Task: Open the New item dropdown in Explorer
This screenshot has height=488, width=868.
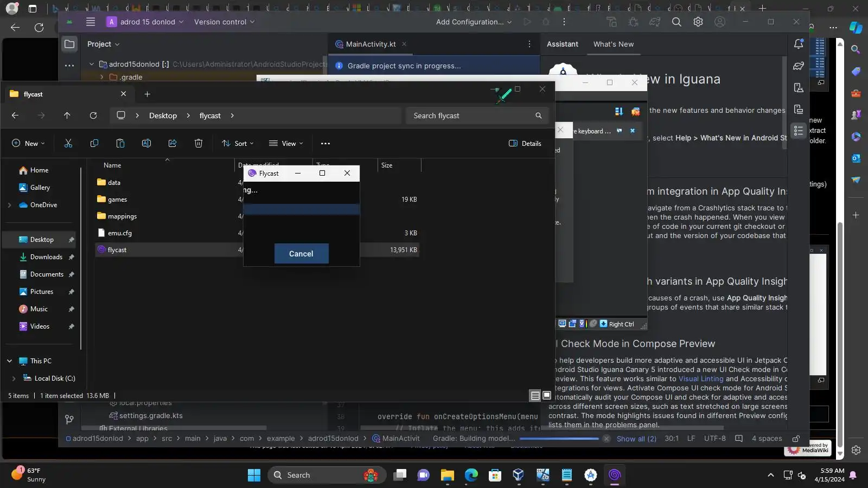Action: pos(28,143)
